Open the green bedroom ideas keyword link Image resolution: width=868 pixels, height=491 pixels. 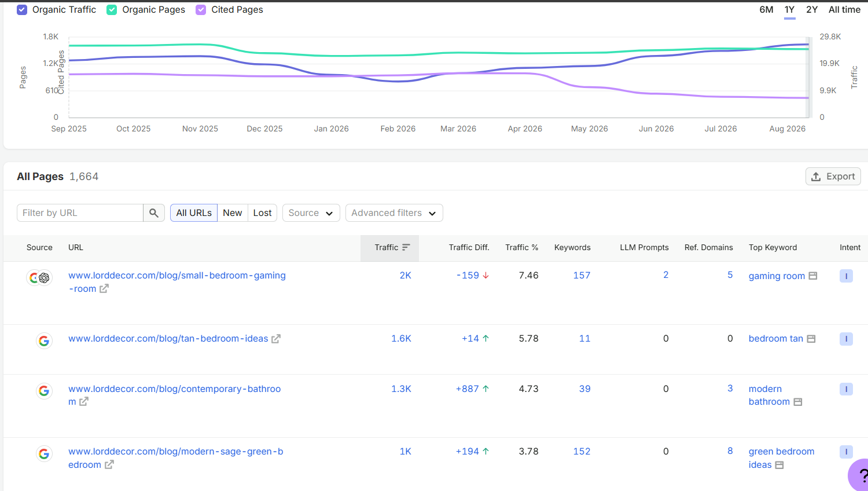(781, 458)
